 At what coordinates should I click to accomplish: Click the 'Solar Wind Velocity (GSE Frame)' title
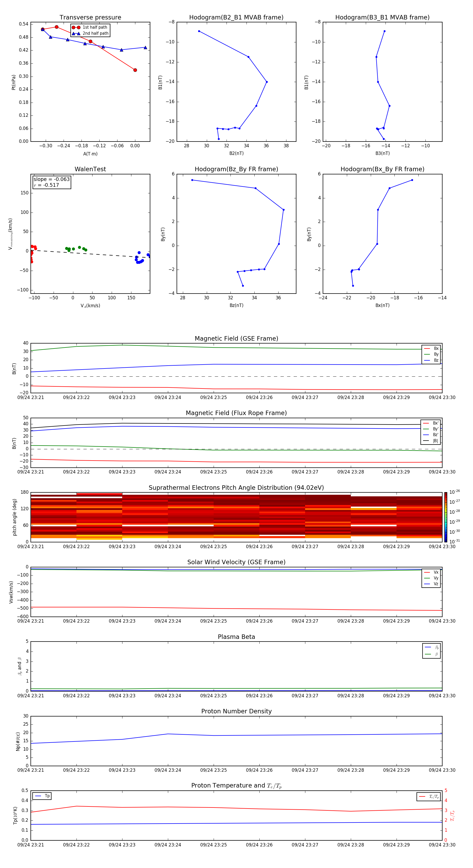point(236,562)
